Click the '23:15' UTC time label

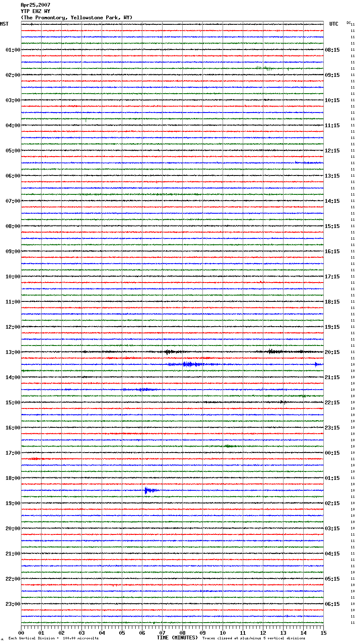coord(332,428)
